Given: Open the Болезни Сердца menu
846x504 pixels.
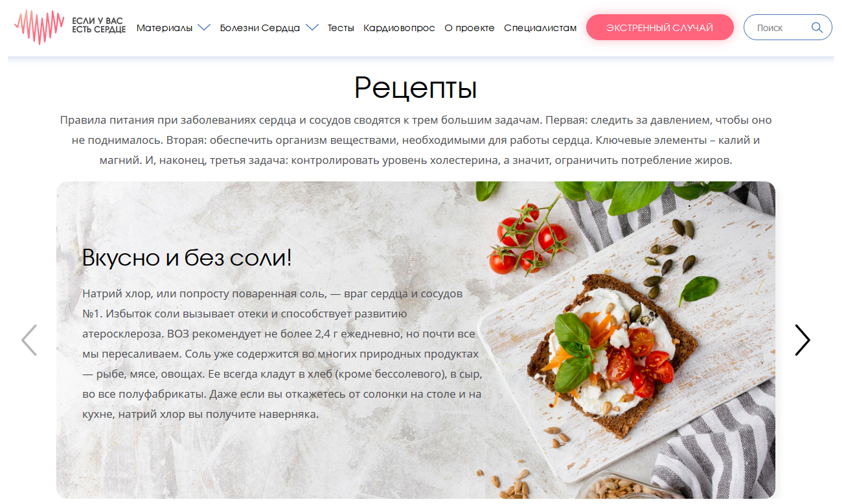Looking at the screenshot, I should tap(260, 28).
